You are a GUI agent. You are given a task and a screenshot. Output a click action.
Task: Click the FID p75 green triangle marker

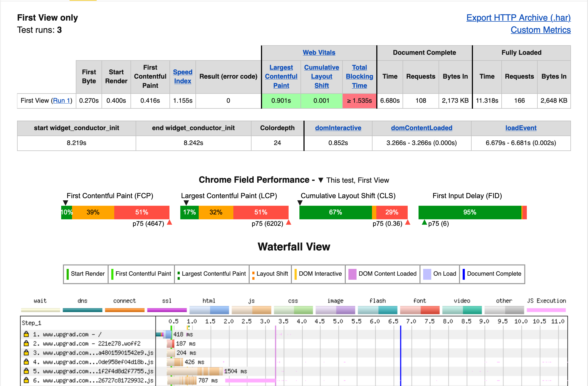click(424, 223)
